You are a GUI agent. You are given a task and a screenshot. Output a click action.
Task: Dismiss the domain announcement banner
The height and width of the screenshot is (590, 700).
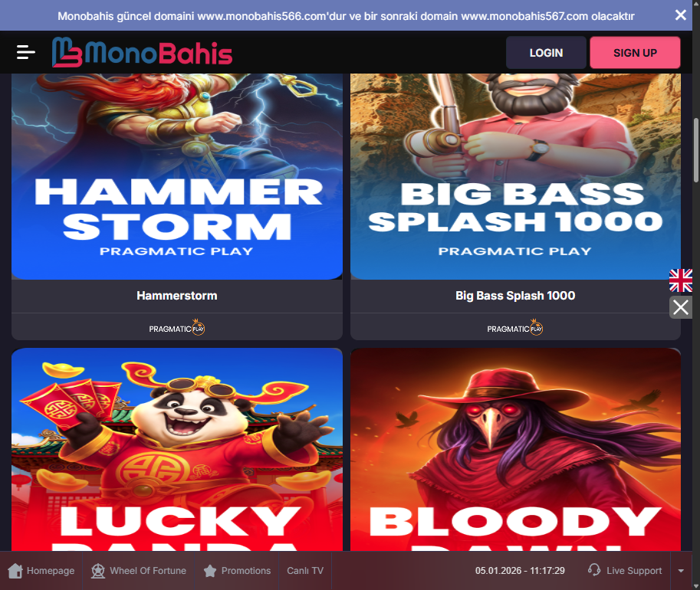tap(680, 15)
